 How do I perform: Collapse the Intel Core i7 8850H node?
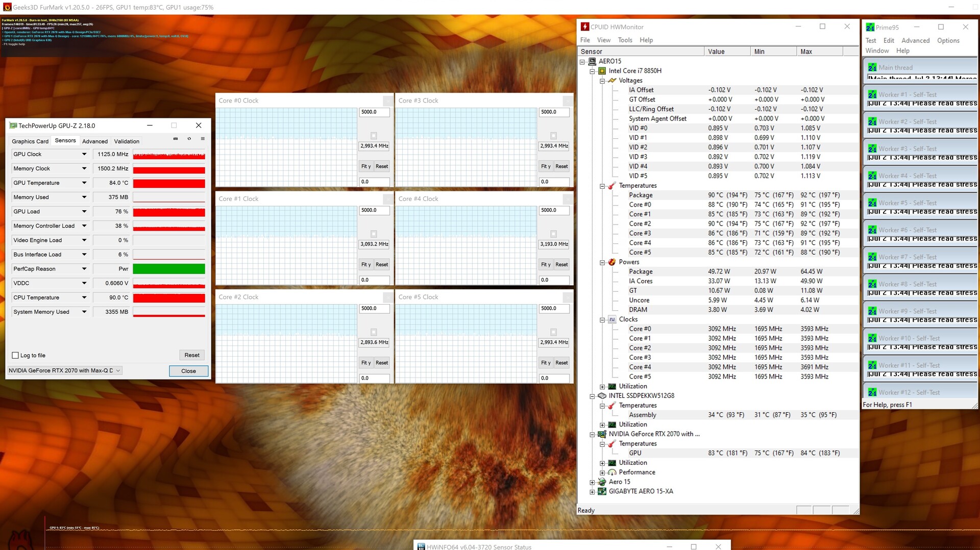point(592,71)
